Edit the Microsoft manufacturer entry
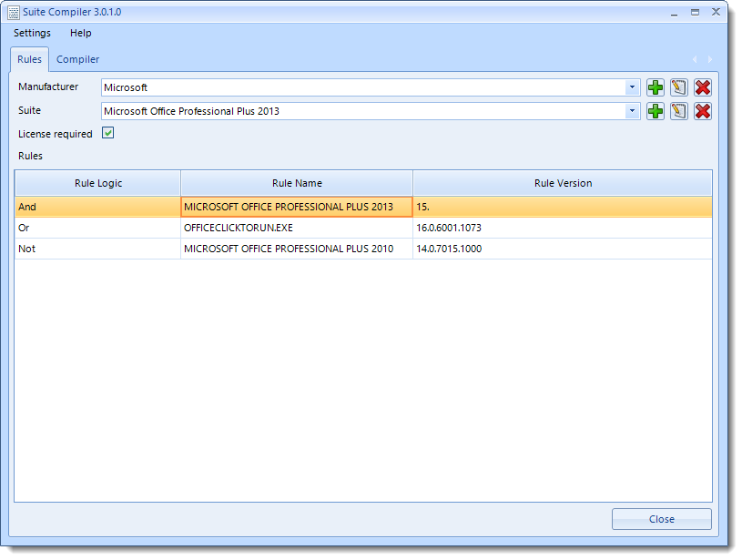Viewport: 742px width, 560px height. 678,87
